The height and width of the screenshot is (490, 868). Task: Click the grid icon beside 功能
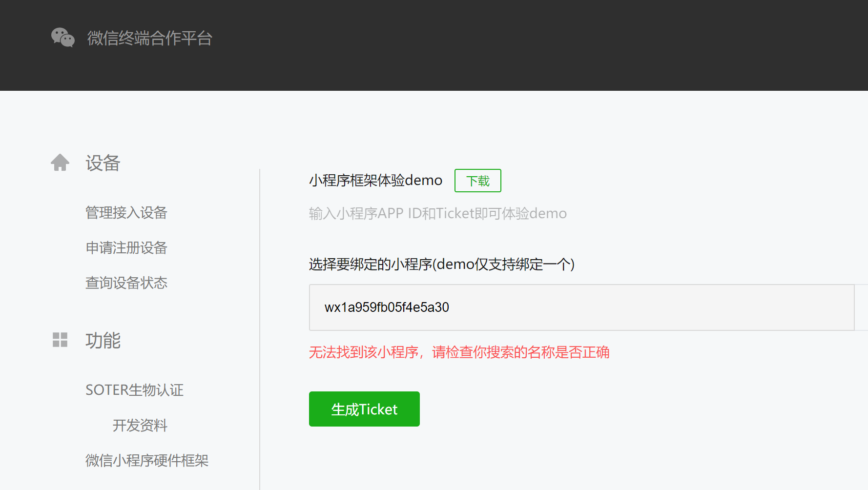pos(60,340)
